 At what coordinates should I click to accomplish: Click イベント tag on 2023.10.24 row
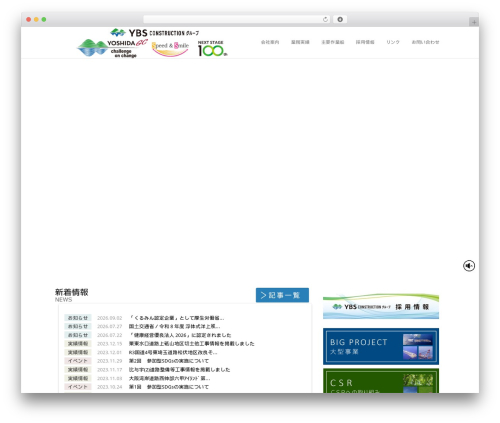pyautogui.click(x=78, y=387)
